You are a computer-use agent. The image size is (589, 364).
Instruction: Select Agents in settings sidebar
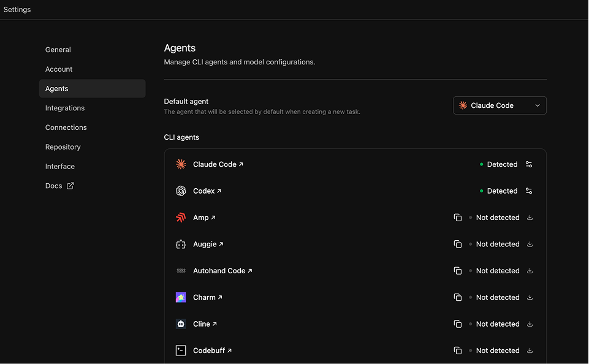click(92, 89)
